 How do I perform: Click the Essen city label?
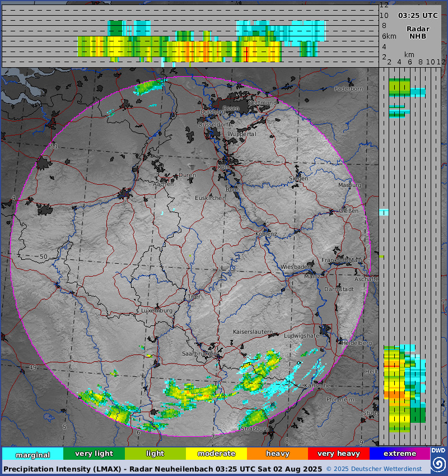click(231, 109)
